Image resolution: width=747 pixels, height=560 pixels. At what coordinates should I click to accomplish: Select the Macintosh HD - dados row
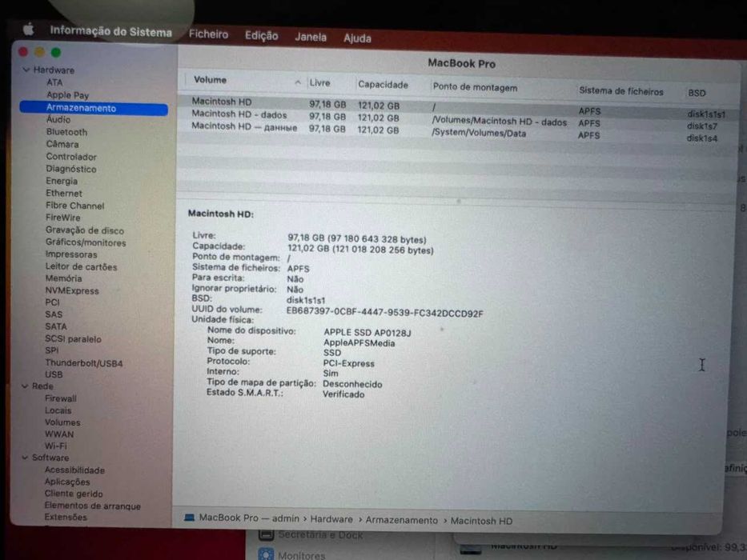point(457,119)
